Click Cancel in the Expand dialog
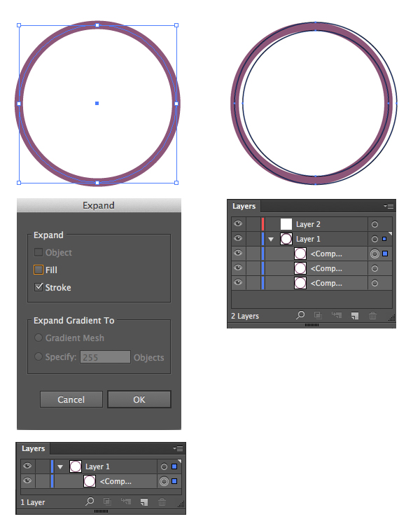Image resolution: width=420 pixels, height=526 pixels. click(71, 399)
